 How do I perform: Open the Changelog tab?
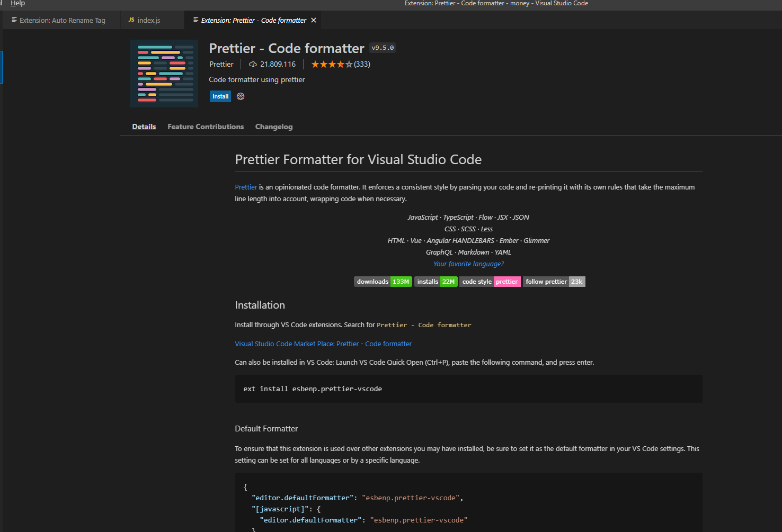(274, 127)
